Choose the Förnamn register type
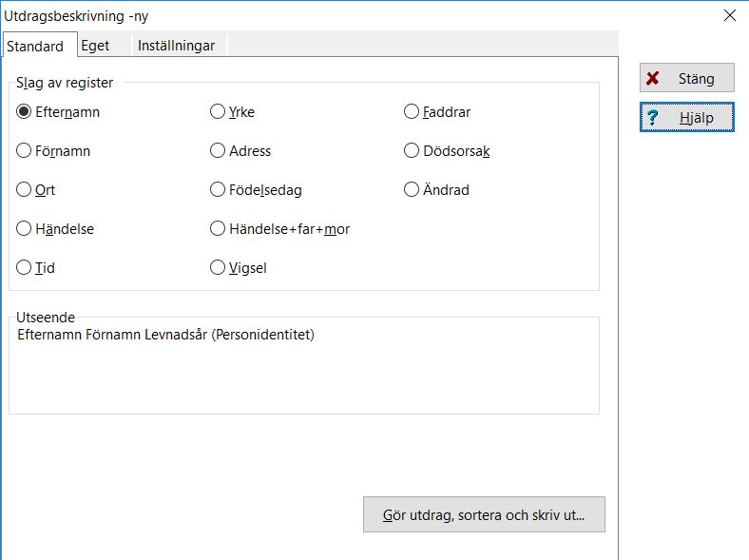 (x=25, y=151)
